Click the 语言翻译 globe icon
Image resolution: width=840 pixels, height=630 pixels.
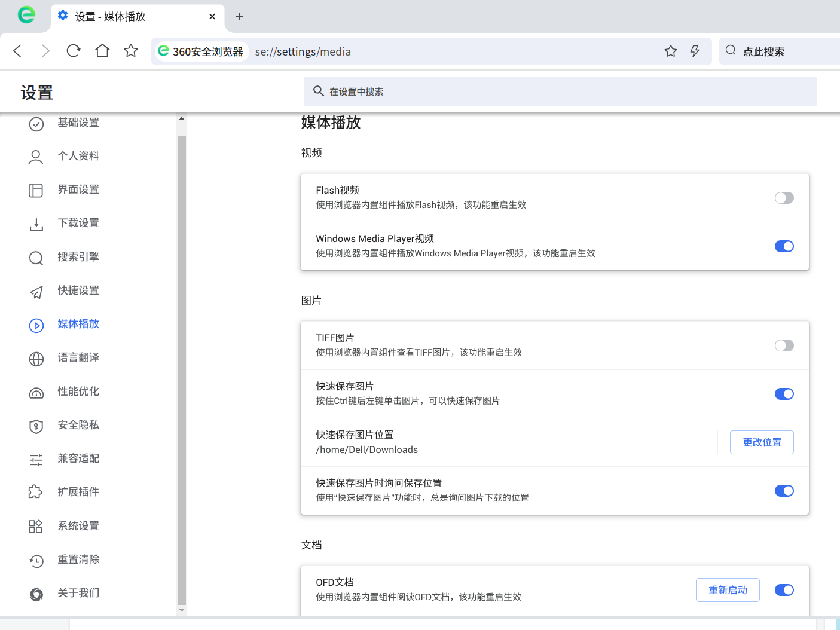[36, 359]
